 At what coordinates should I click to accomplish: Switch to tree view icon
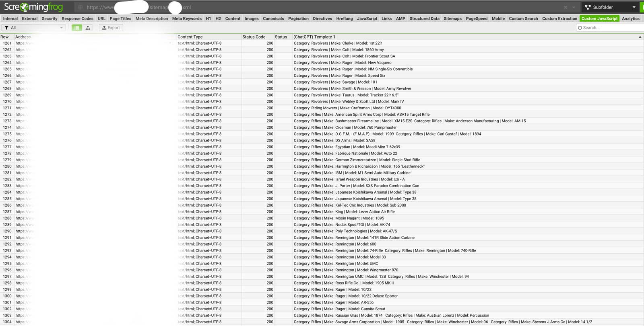88,28
